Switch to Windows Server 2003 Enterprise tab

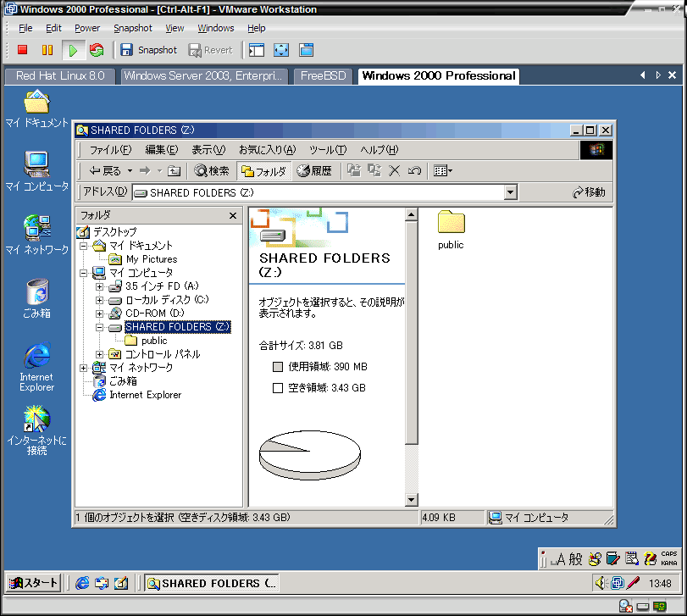202,75
